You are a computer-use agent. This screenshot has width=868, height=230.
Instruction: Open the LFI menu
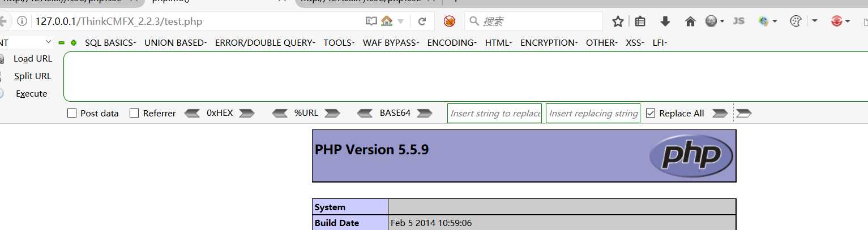click(660, 42)
